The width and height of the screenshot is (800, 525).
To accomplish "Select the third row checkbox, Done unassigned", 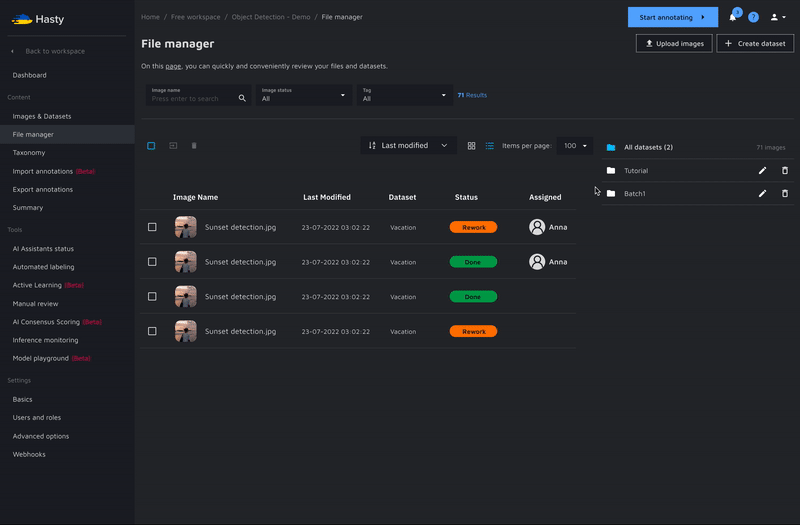I will (152, 296).
